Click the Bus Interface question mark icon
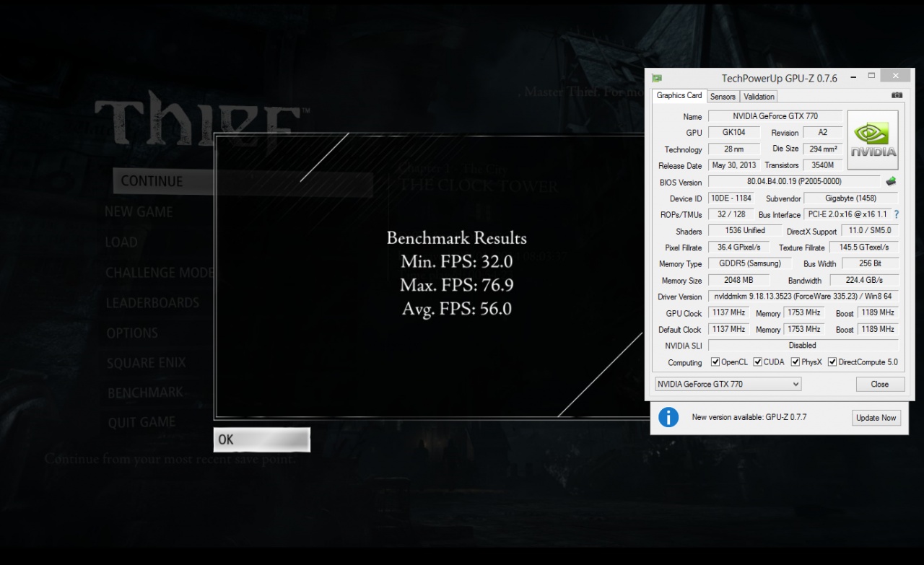The image size is (924, 565). pyautogui.click(x=897, y=214)
